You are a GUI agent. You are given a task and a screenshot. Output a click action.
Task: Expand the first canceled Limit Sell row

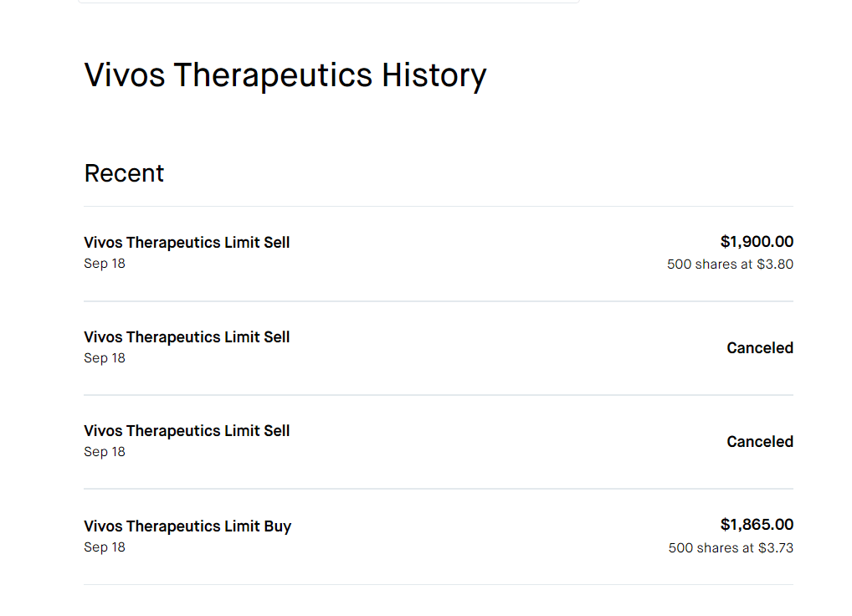pos(439,348)
